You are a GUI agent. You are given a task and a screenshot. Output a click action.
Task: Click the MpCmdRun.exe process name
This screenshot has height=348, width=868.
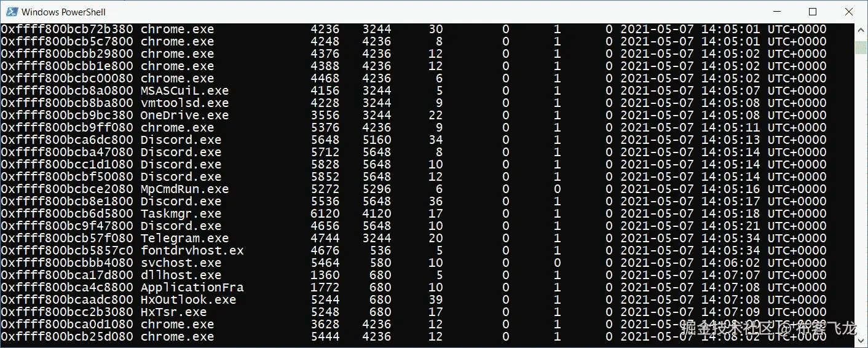pyautogui.click(x=184, y=189)
